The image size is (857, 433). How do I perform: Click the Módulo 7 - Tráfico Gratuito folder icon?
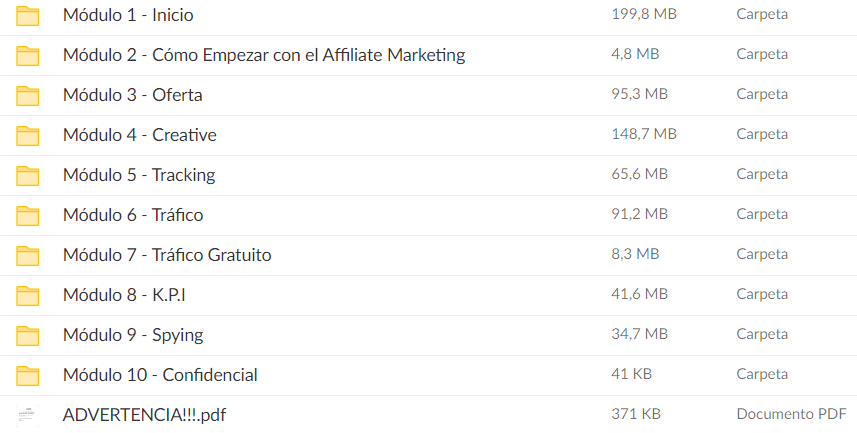pyautogui.click(x=28, y=255)
